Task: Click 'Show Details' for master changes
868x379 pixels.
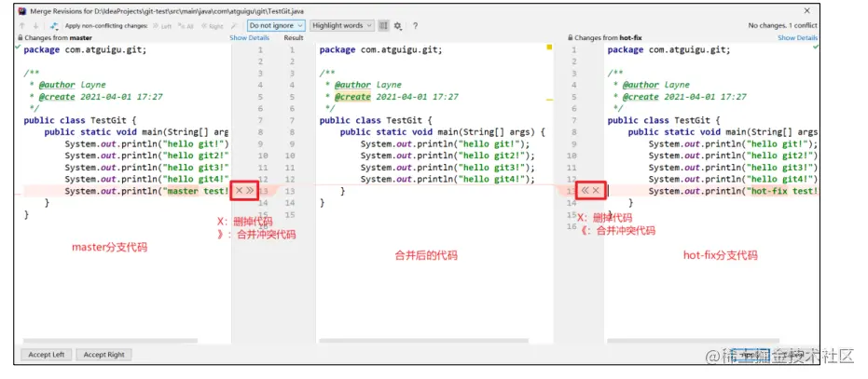Action: pos(250,37)
